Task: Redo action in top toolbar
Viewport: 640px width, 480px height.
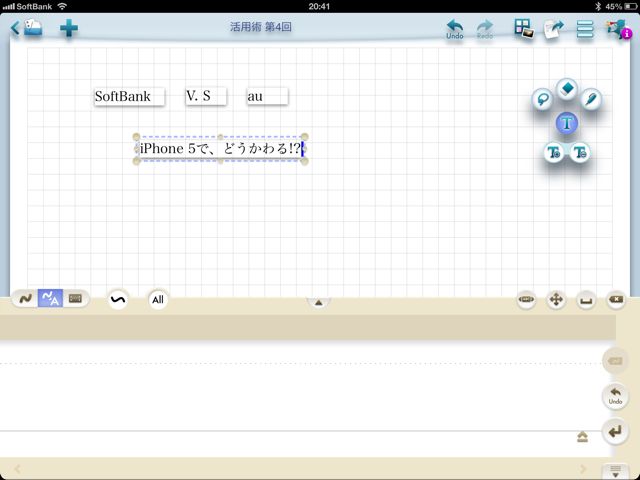Action: (485, 29)
